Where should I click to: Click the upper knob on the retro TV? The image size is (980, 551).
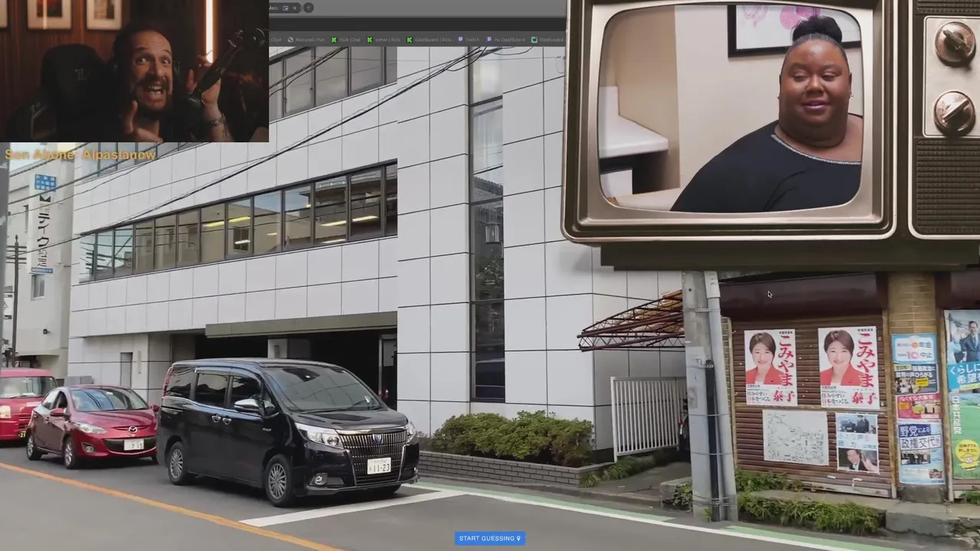point(954,43)
